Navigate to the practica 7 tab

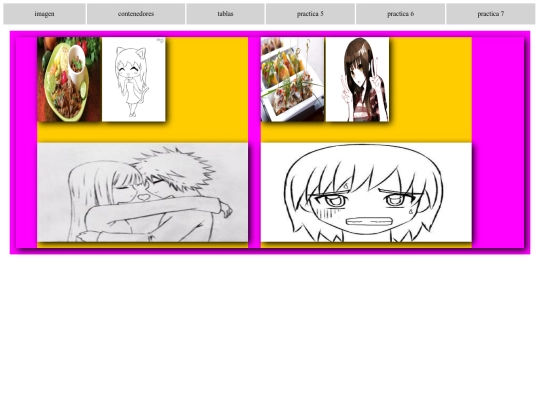(x=490, y=14)
